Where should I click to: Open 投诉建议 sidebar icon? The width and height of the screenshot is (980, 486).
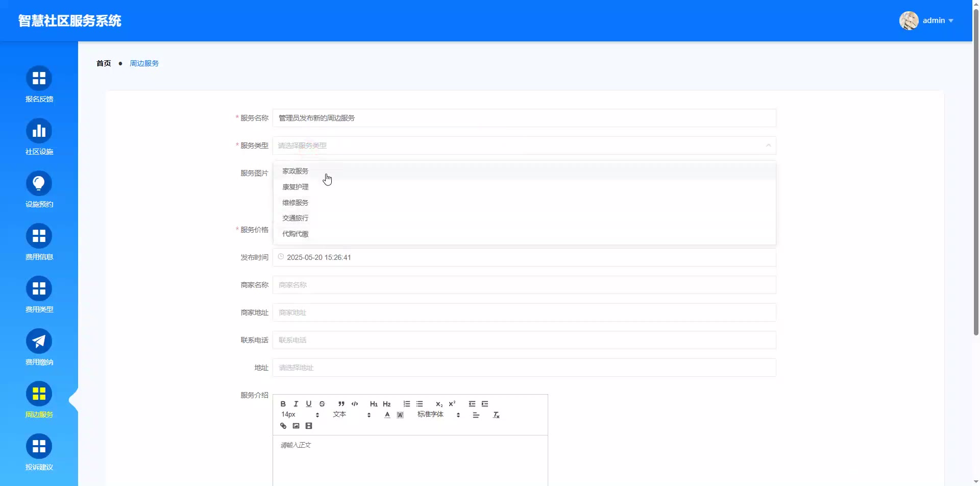click(x=39, y=446)
